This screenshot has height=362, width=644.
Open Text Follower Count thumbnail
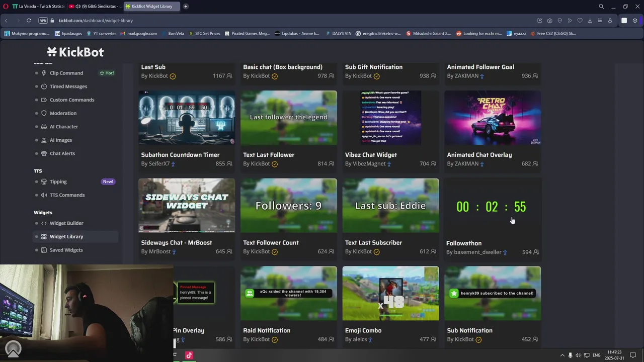(x=289, y=205)
